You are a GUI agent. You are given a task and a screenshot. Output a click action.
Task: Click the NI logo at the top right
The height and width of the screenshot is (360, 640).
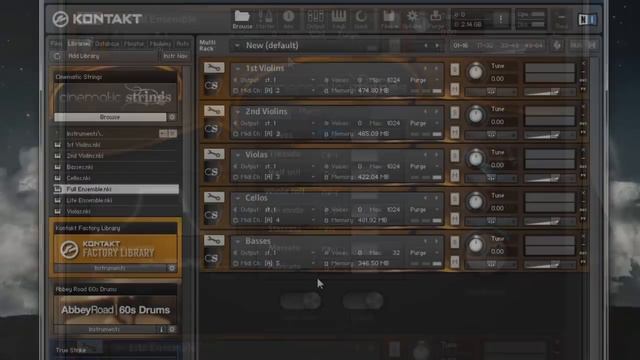(587, 19)
